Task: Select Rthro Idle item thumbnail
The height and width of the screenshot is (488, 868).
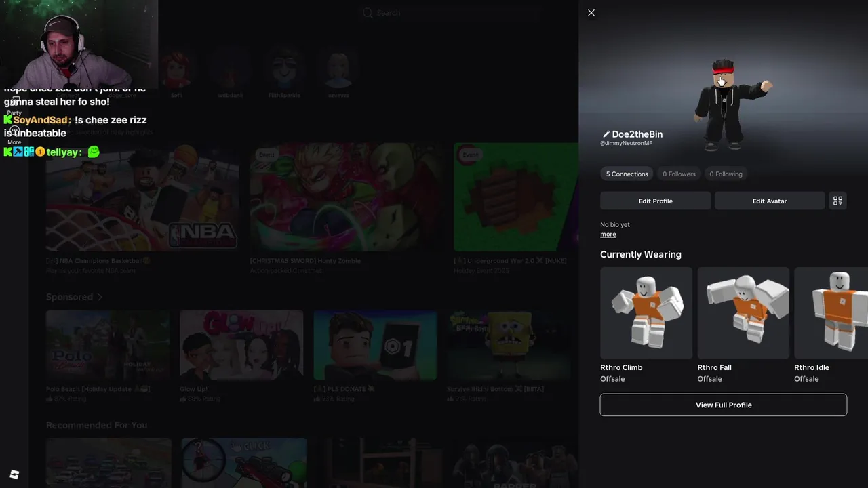Action: point(831,312)
